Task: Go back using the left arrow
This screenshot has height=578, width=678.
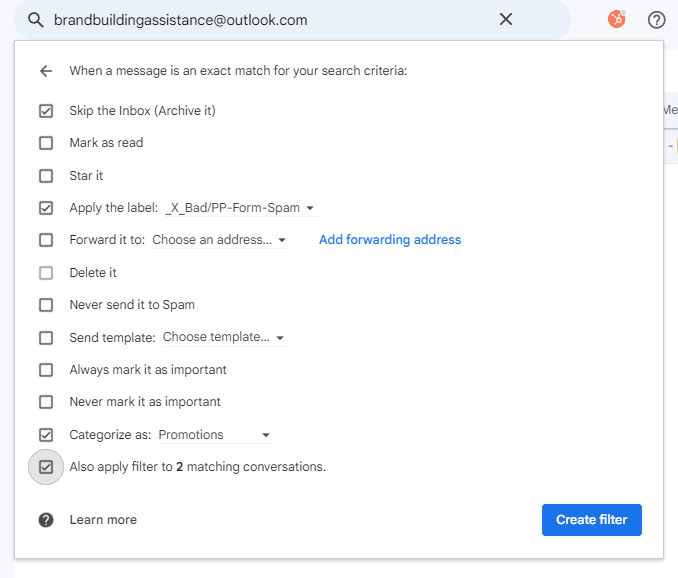Action: (x=45, y=71)
